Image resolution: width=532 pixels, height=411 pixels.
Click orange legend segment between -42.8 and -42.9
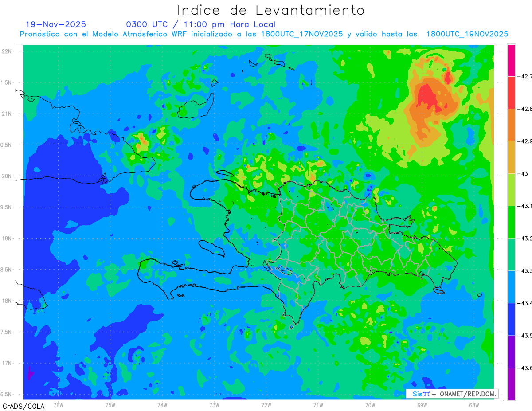pyautogui.click(x=511, y=125)
